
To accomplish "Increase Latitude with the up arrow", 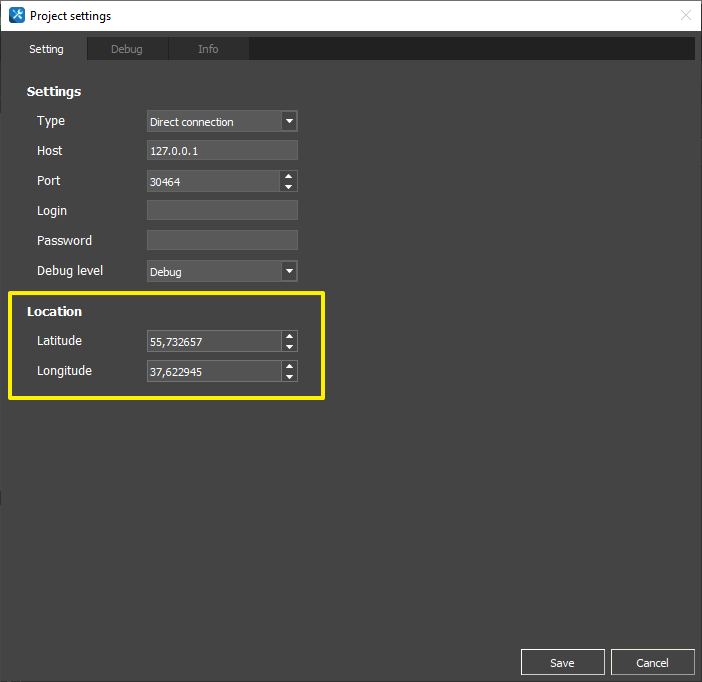I will [x=290, y=336].
